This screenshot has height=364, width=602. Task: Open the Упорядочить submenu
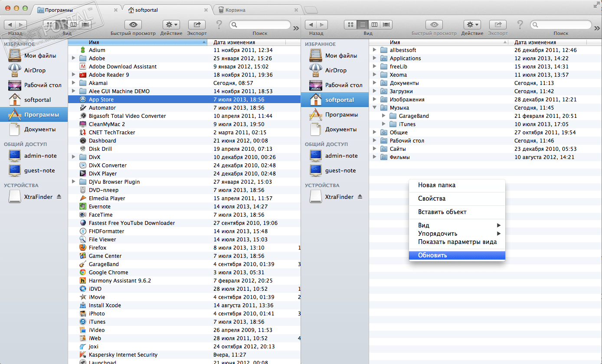coord(457,234)
